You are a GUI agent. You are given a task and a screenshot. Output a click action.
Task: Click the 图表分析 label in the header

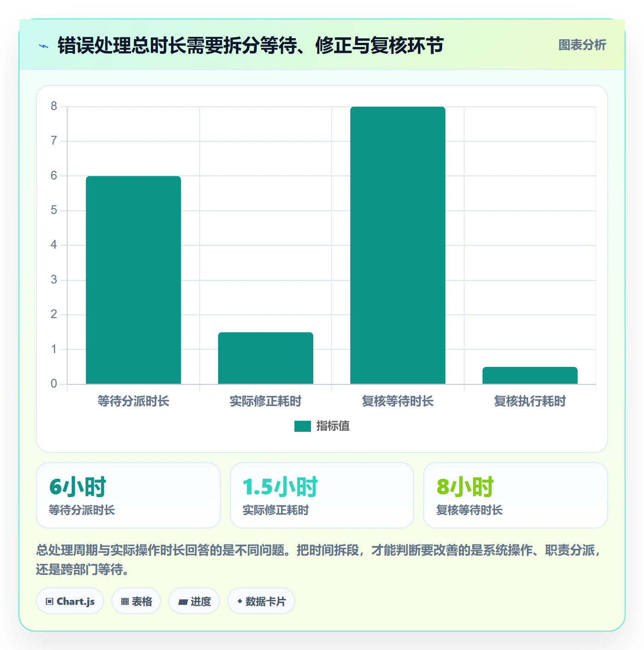[x=582, y=45]
